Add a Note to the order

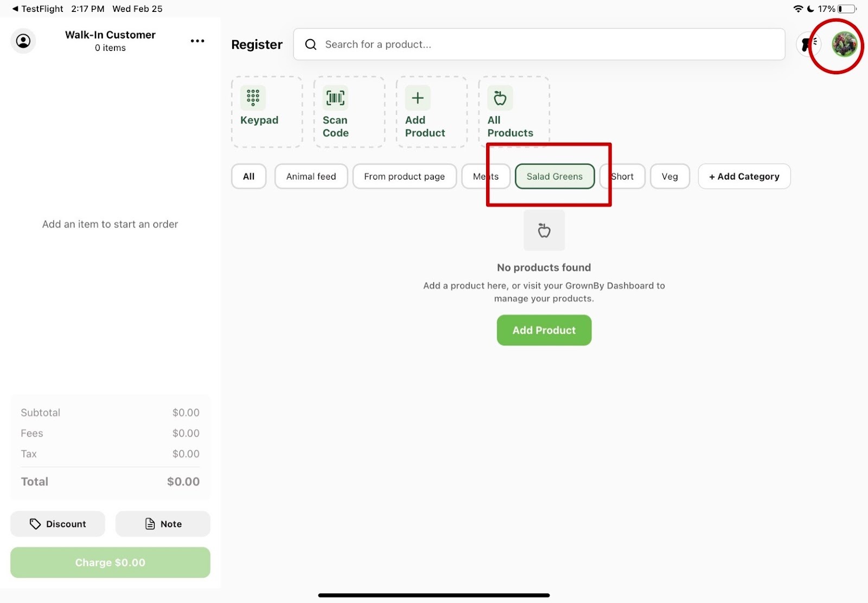163,524
